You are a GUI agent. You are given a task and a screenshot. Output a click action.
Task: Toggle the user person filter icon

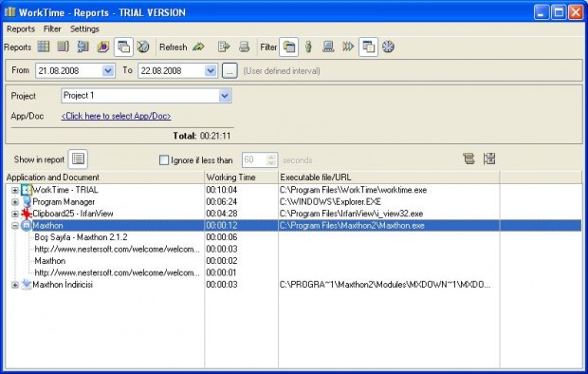pyautogui.click(x=308, y=47)
